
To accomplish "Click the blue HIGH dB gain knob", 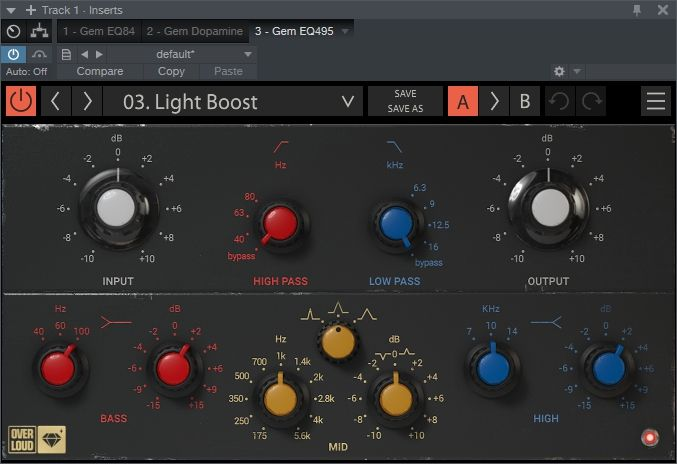I will click(609, 369).
